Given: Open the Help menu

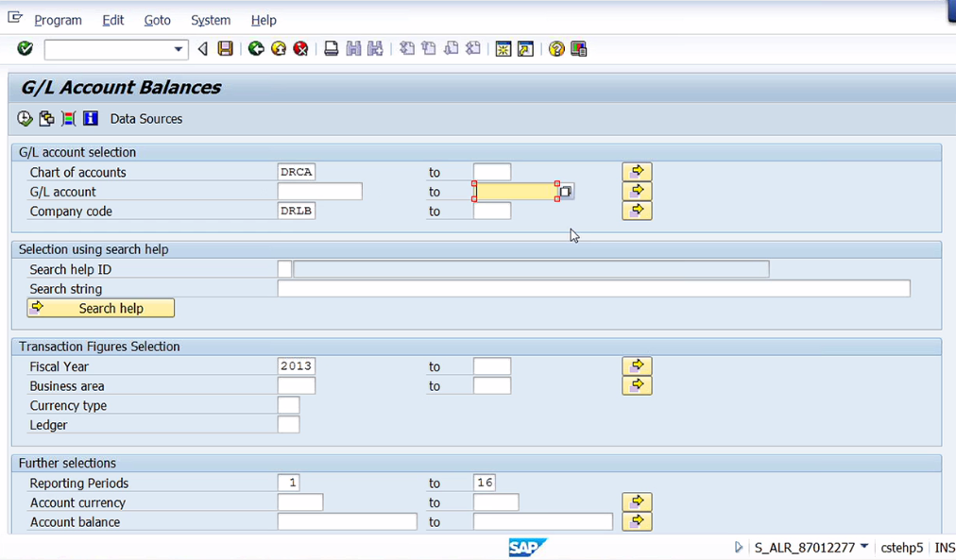Looking at the screenshot, I should click(264, 20).
